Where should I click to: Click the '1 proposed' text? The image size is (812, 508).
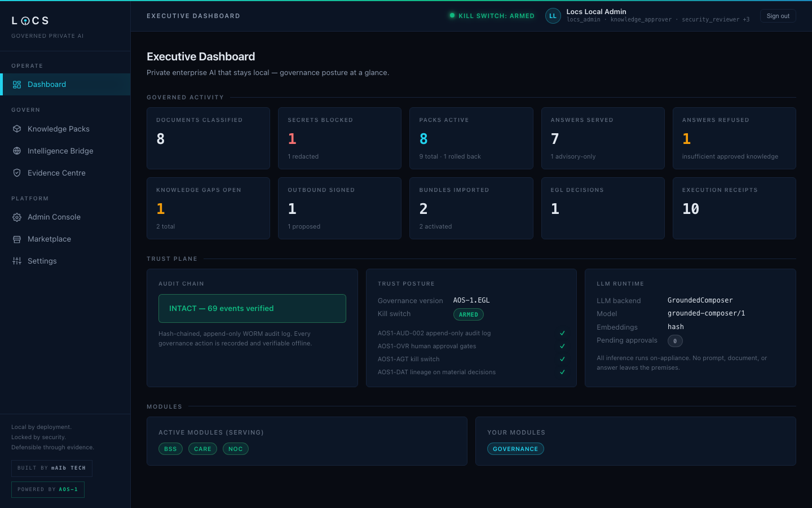304,226
